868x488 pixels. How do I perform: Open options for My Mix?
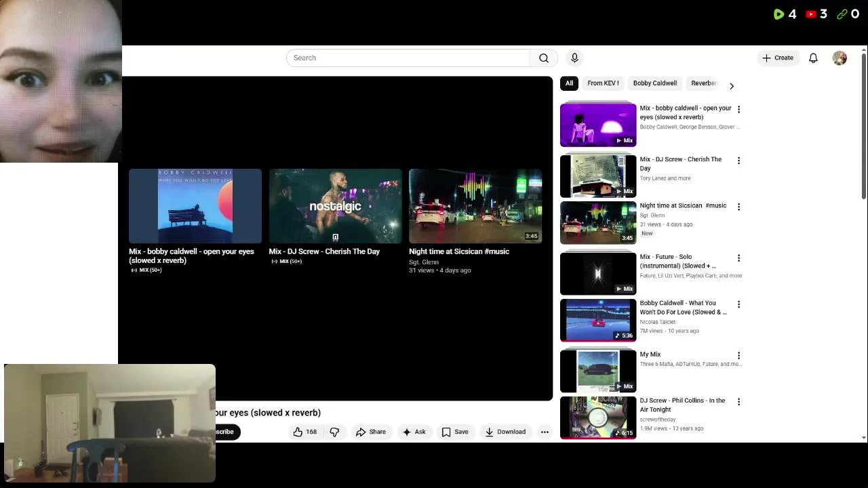click(738, 356)
